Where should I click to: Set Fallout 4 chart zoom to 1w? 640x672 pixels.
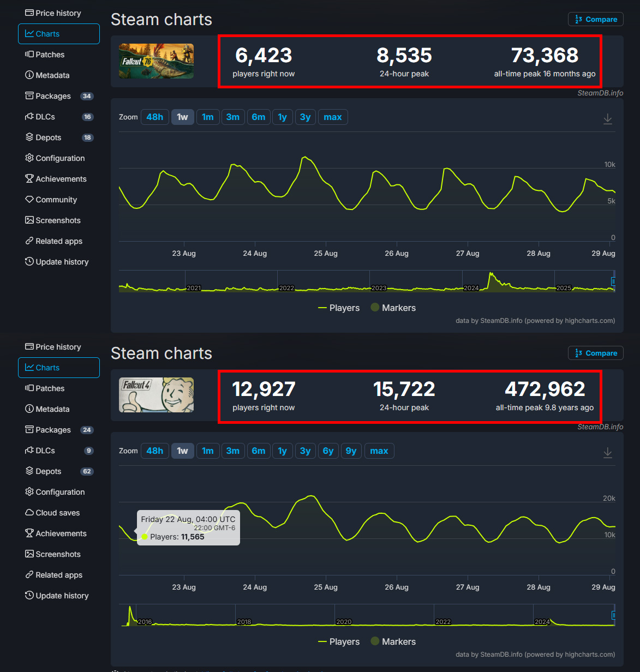(x=182, y=451)
